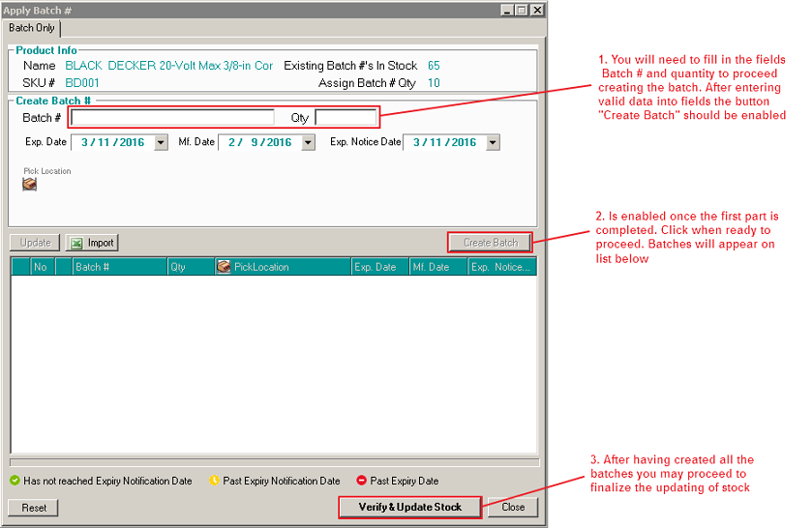The height and width of the screenshot is (528, 812).
Task: Click the Pick Location box icon
Action: click(x=30, y=184)
